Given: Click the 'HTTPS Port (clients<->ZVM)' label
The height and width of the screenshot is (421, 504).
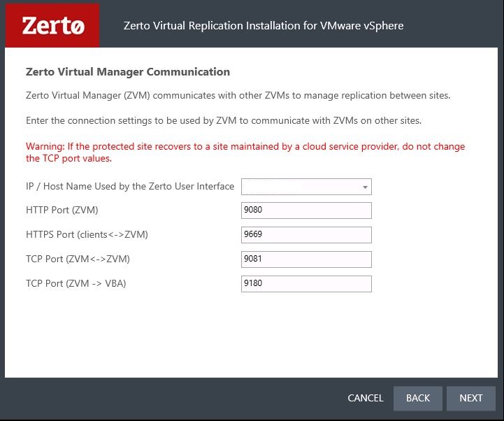Looking at the screenshot, I should tap(87, 234).
